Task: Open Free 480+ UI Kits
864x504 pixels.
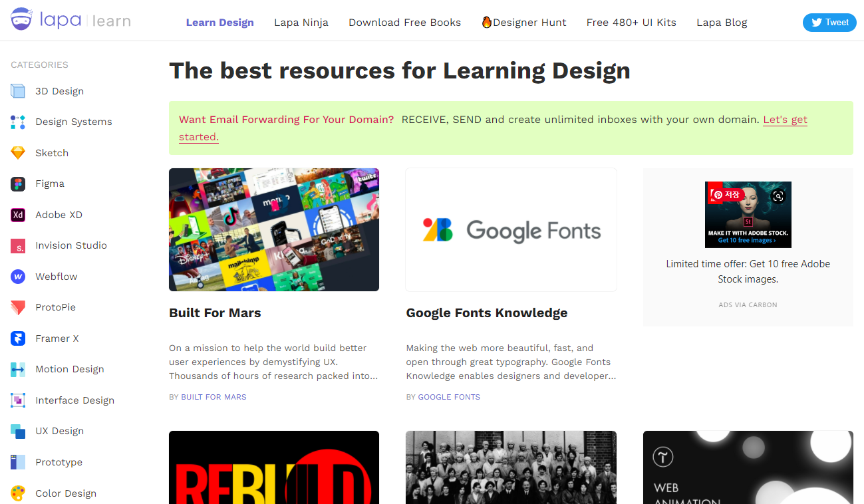Action: point(631,23)
